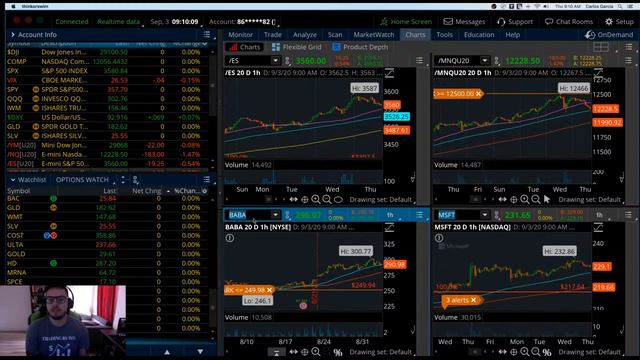The width and height of the screenshot is (640, 360).
Task: Select the Flexible Grid sub-tab
Action: 297,47
